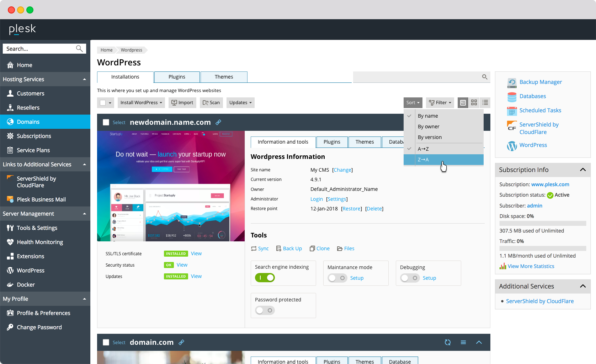Open Change Password key icon
596x364 pixels.
10,327
